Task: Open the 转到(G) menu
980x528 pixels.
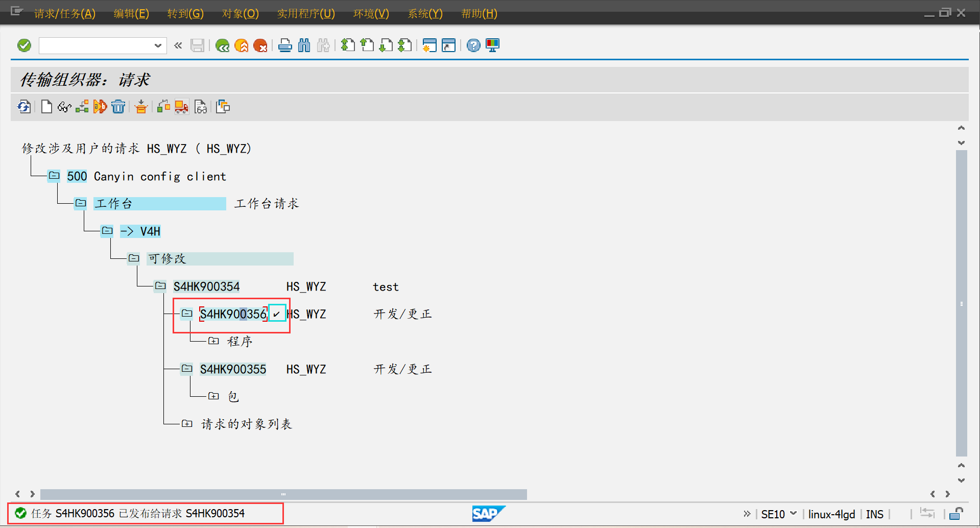Action: [x=185, y=13]
